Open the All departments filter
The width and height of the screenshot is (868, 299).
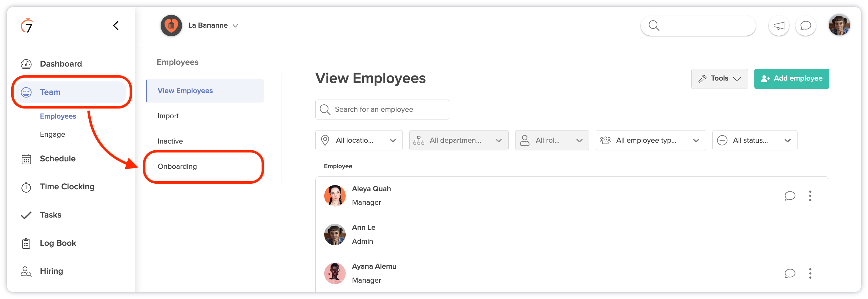click(459, 140)
